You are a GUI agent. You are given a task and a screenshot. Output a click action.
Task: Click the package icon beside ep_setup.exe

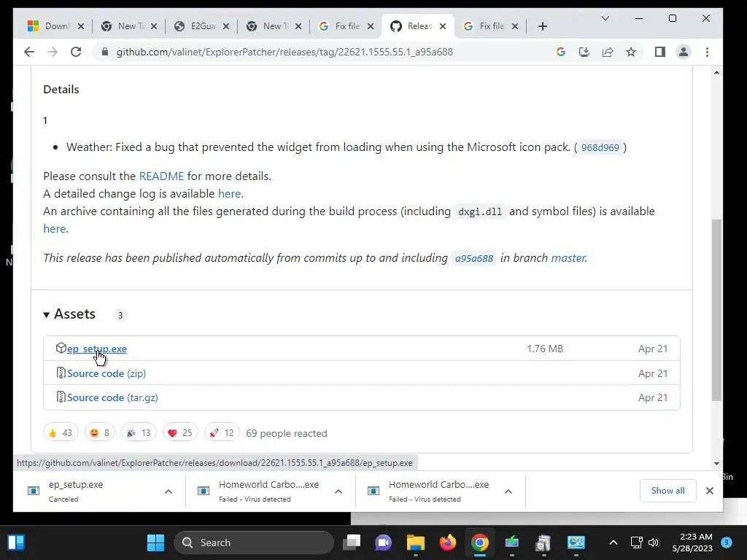61,348
